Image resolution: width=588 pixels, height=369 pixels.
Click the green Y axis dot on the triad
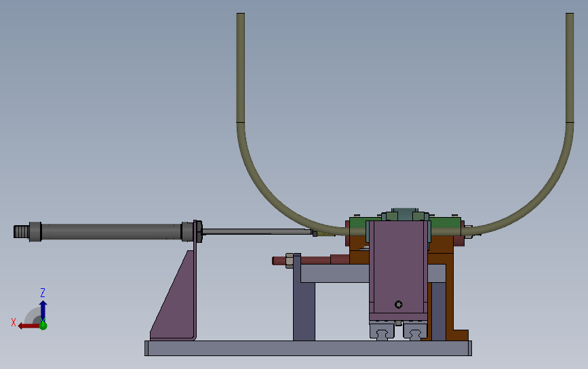[43, 326]
